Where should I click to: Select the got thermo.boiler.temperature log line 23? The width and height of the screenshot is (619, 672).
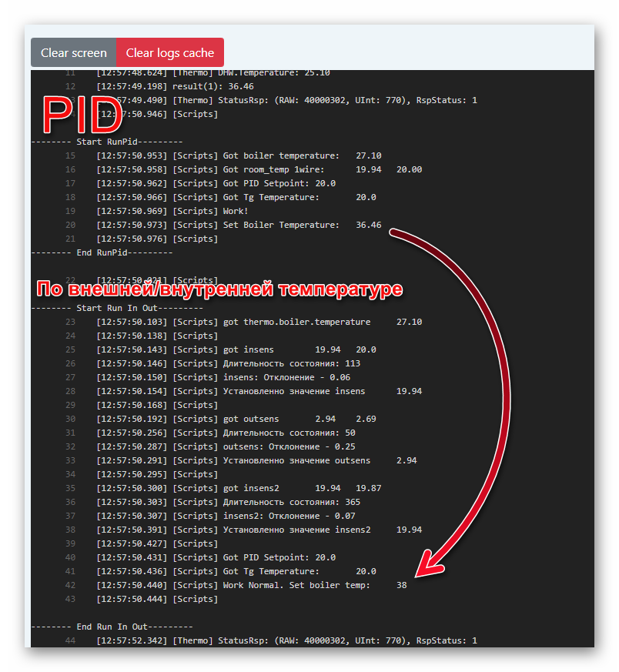point(259,322)
